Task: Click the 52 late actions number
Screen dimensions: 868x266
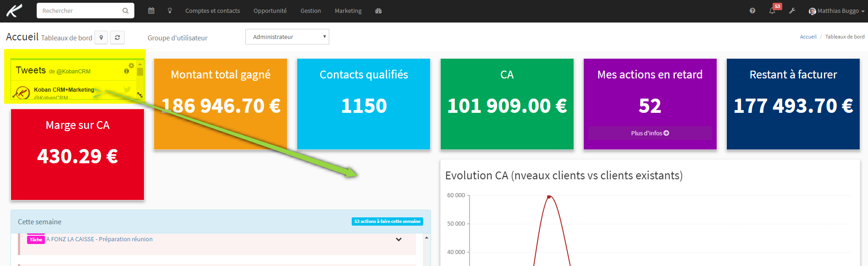Action: [x=650, y=106]
